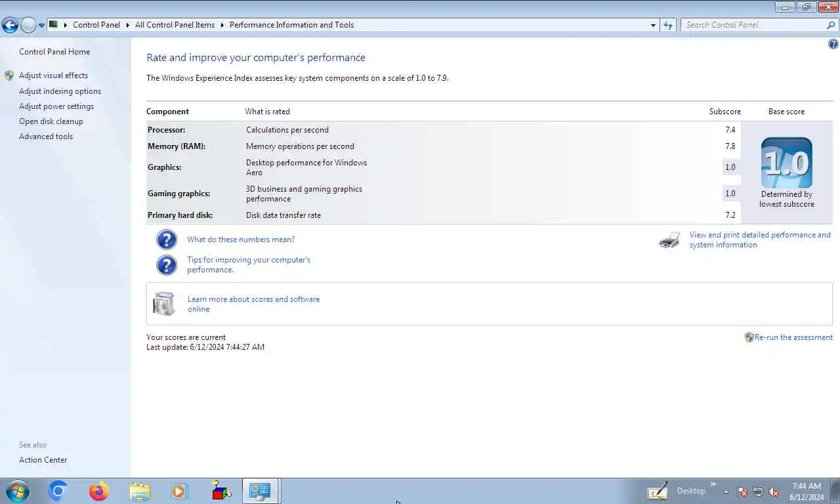The width and height of the screenshot is (840, 504).
Task: Open Tips for improving your computer's performance
Action: tap(249, 264)
